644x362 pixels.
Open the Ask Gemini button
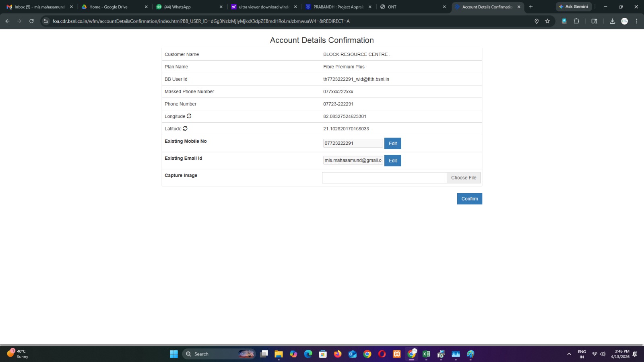click(573, 7)
